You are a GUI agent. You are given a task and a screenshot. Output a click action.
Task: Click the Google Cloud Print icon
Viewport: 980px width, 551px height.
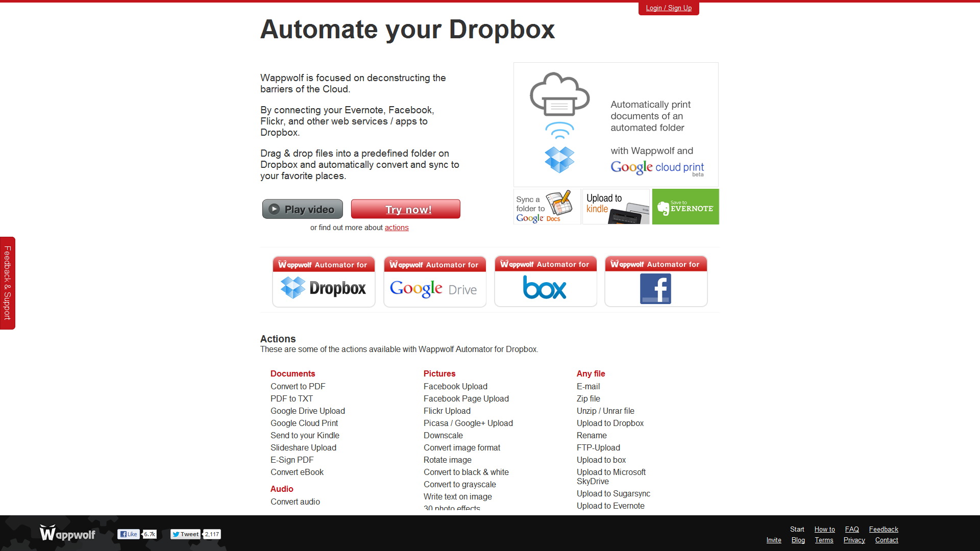coord(559,94)
